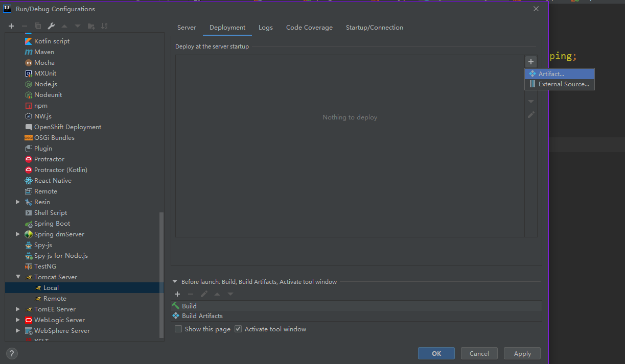The width and height of the screenshot is (625, 364).
Task: Open help question mark button
Action: [12, 353]
